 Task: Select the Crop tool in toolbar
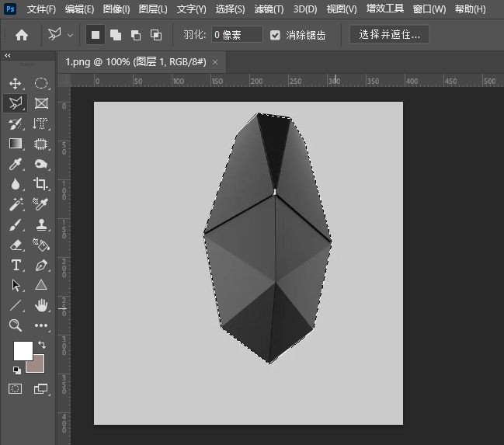pos(41,184)
